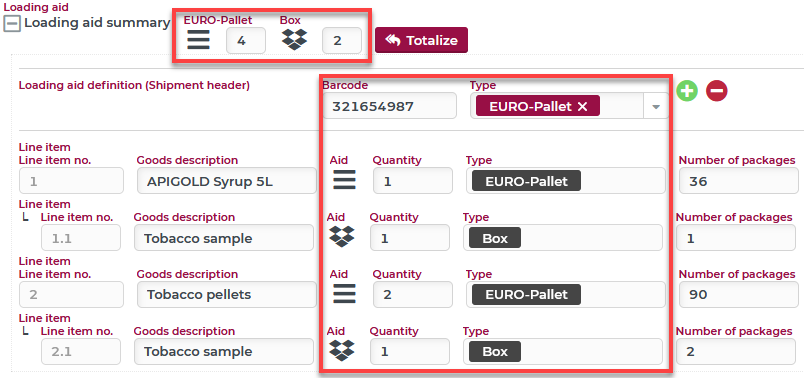Remove the EURO-Pallet tag via its X
Viewport: 804px width, 378px height.
pyautogui.click(x=582, y=107)
